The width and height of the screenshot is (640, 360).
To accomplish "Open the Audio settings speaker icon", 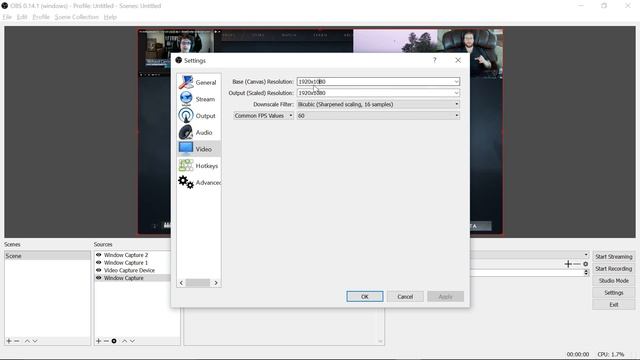I will 186,132.
